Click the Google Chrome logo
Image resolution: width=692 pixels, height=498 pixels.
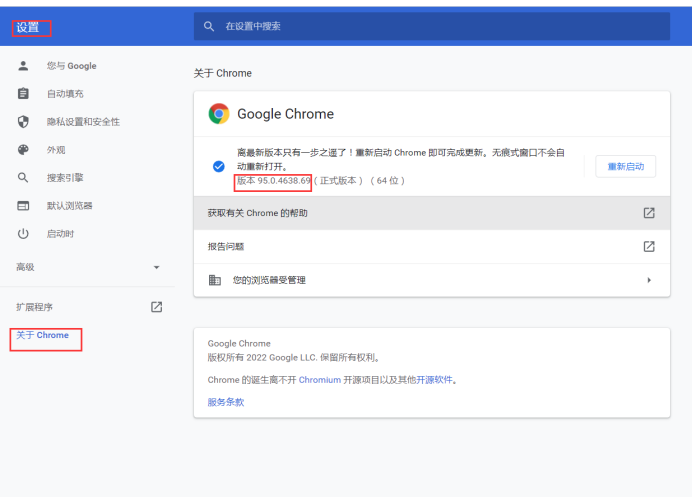219,114
